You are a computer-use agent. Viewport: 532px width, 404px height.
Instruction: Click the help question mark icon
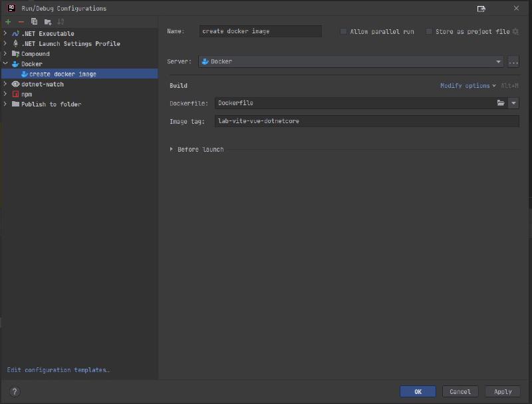(x=15, y=391)
